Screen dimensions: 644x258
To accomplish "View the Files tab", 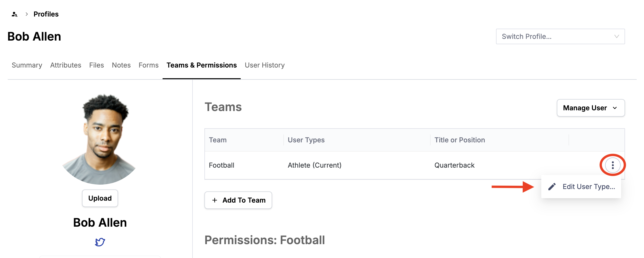I will point(96,65).
